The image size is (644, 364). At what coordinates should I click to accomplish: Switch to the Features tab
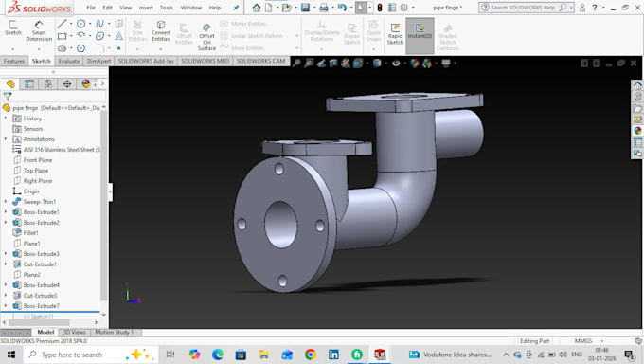14,61
